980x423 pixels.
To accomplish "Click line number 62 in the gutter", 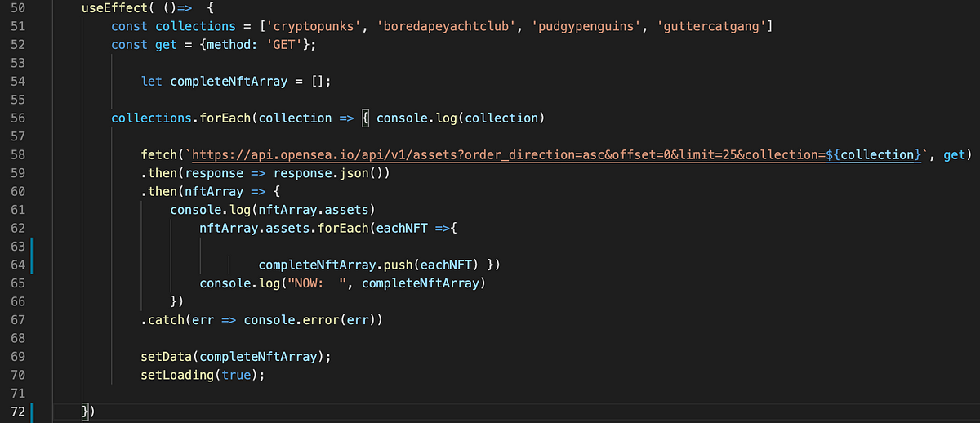I will pyautogui.click(x=18, y=228).
